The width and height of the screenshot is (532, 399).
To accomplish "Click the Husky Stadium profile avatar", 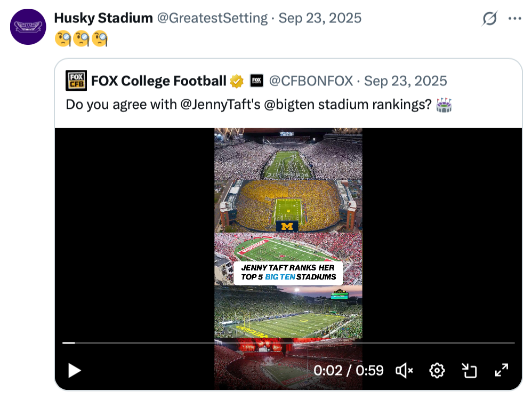I will coord(28,27).
